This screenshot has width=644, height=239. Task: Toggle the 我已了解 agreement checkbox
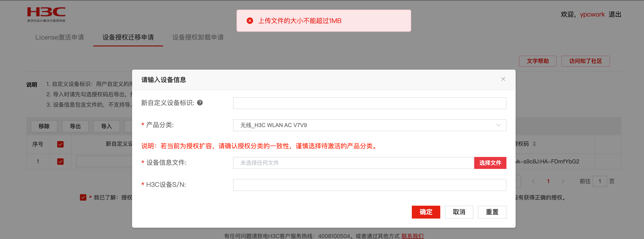click(x=83, y=197)
